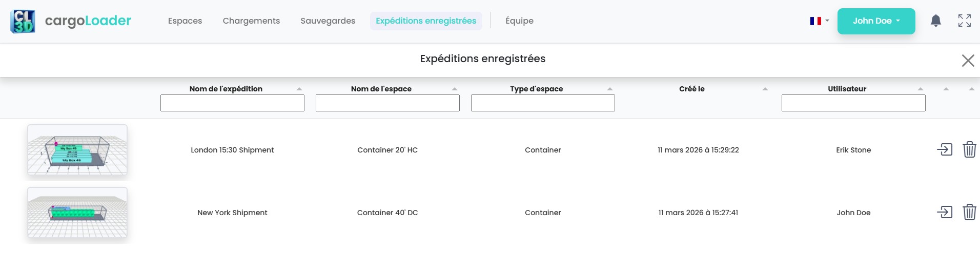Delete the London 15:30 Shipment

point(969,149)
